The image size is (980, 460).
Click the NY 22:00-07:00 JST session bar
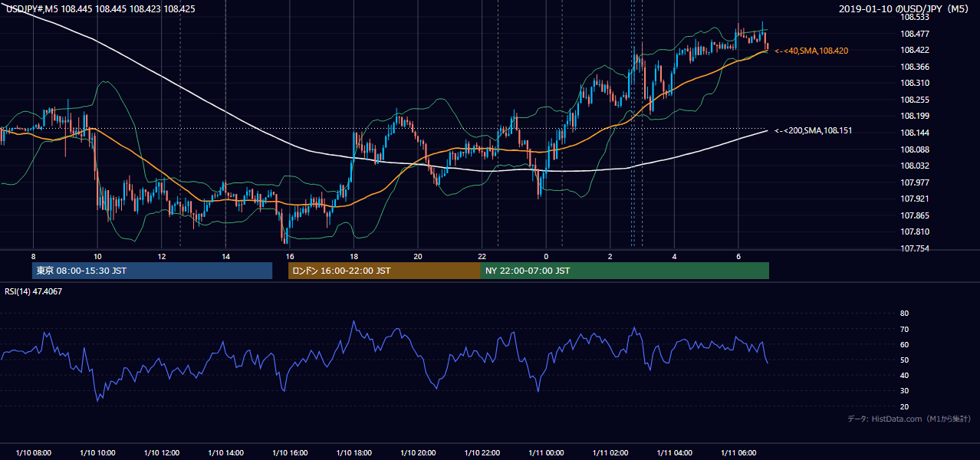point(625,271)
